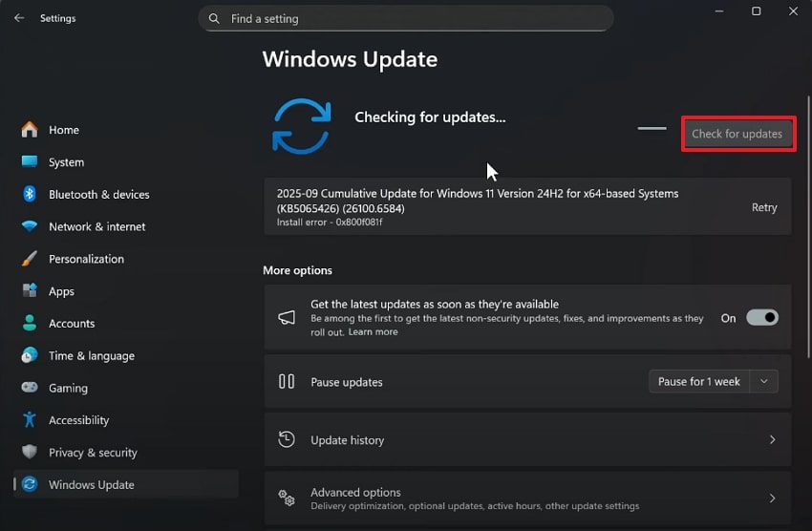Image resolution: width=812 pixels, height=531 pixels.
Task: Maximize the Settings window
Action: tap(756, 11)
